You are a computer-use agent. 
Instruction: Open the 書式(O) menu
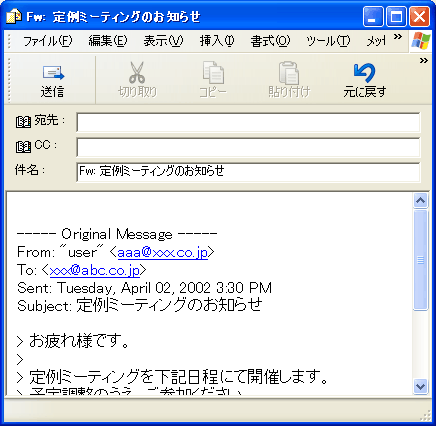(270, 41)
